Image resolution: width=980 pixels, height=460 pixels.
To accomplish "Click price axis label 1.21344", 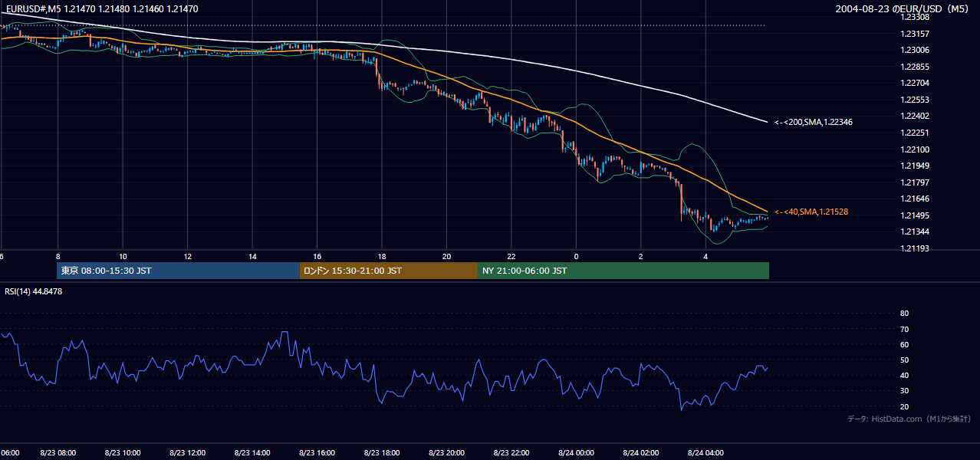I will (914, 232).
